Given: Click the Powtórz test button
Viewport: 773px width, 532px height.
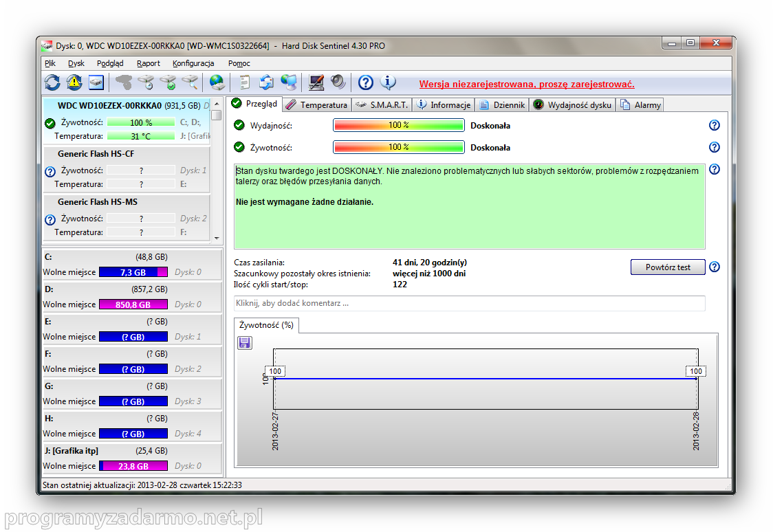Looking at the screenshot, I should [x=668, y=267].
